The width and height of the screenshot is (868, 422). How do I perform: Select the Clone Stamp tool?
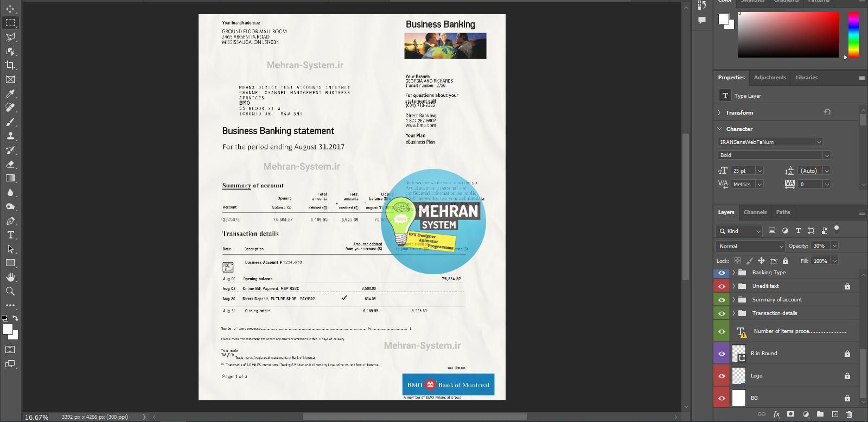click(10, 136)
